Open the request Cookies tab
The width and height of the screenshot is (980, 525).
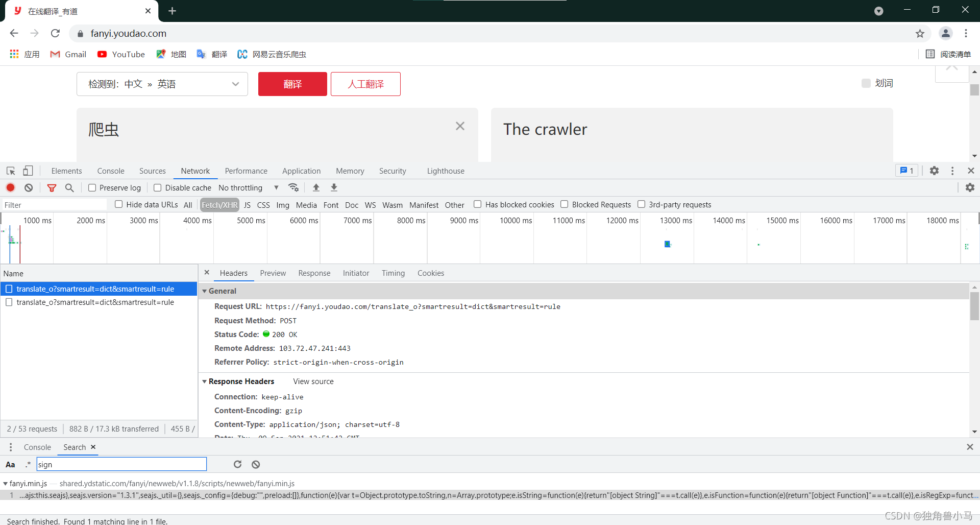pyautogui.click(x=431, y=273)
